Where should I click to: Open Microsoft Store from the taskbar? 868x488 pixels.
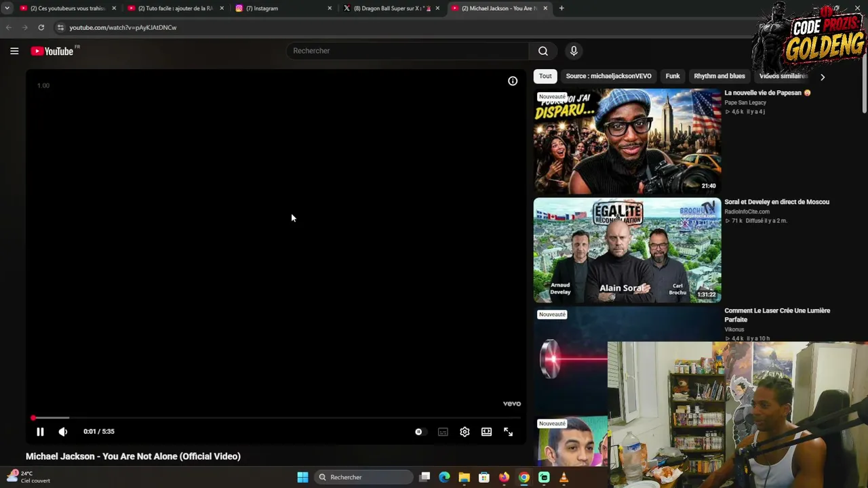[x=484, y=477]
